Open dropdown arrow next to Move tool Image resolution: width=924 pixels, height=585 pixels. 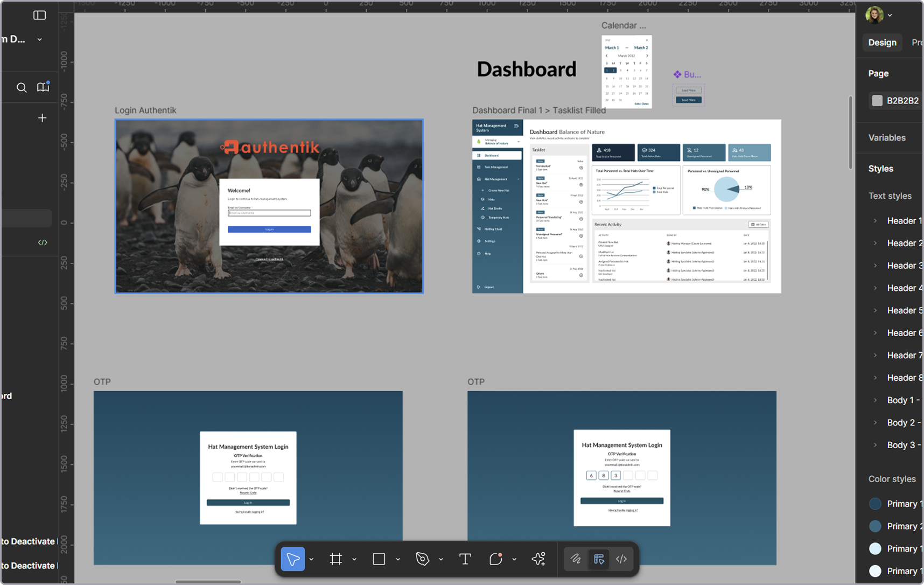[x=311, y=560]
